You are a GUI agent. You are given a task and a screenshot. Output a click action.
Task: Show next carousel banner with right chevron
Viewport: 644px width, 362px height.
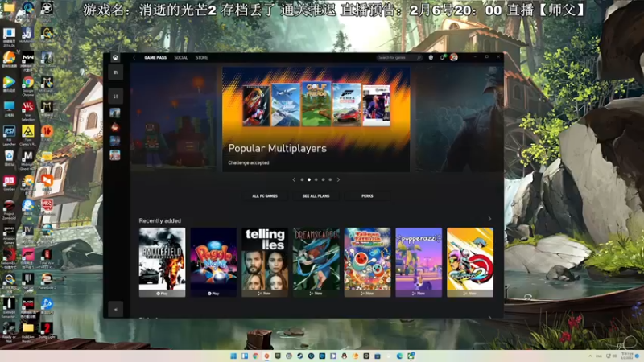tap(338, 179)
